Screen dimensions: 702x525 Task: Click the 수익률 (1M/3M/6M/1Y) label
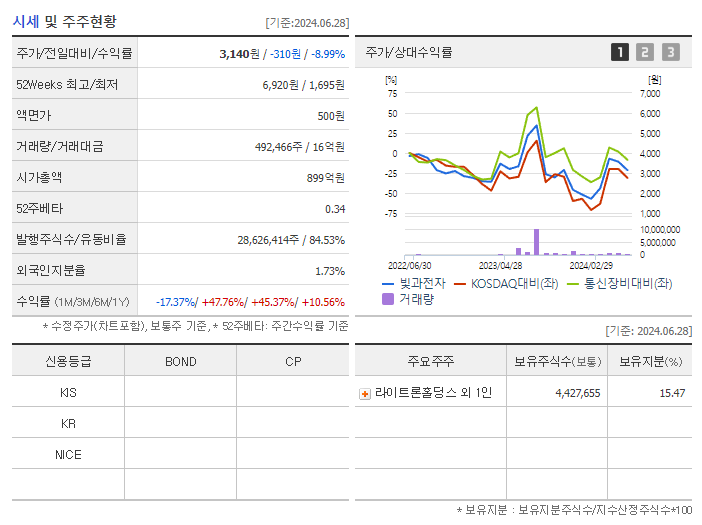click(73, 302)
